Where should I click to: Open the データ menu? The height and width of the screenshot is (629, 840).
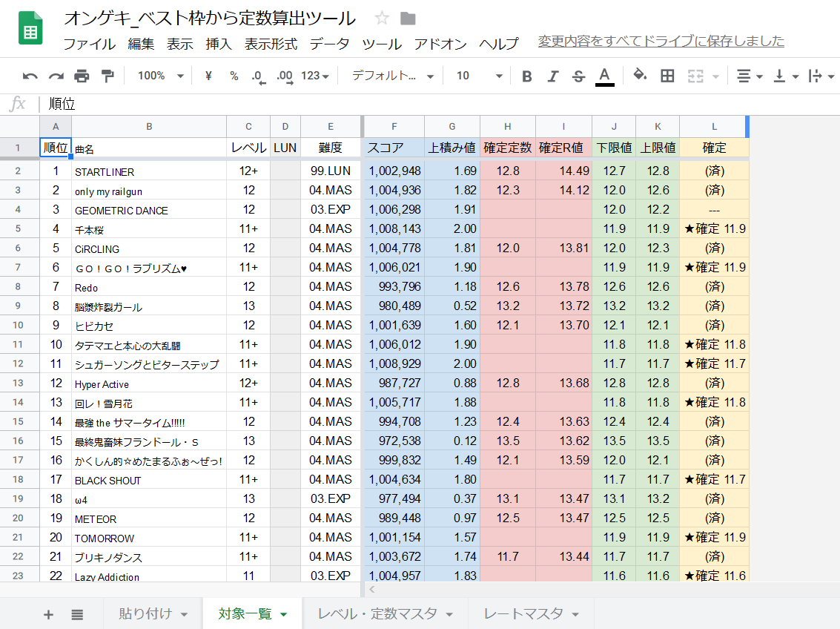coord(329,44)
